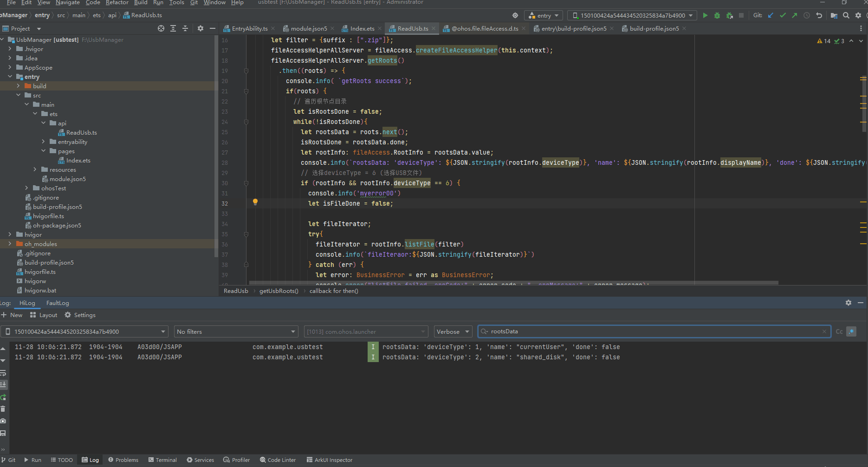Take screenshot with the camera icon
The height and width of the screenshot is (467, 868).
point(3,421)
